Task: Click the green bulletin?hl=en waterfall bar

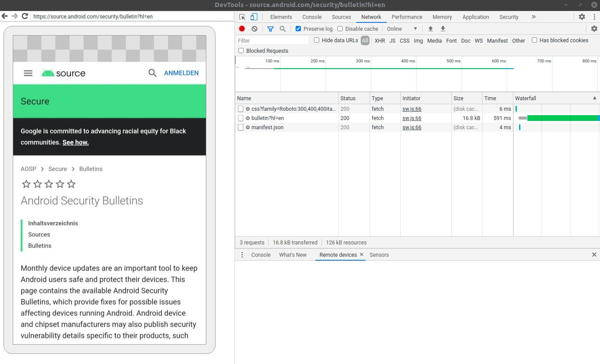Action: (563, 118)
